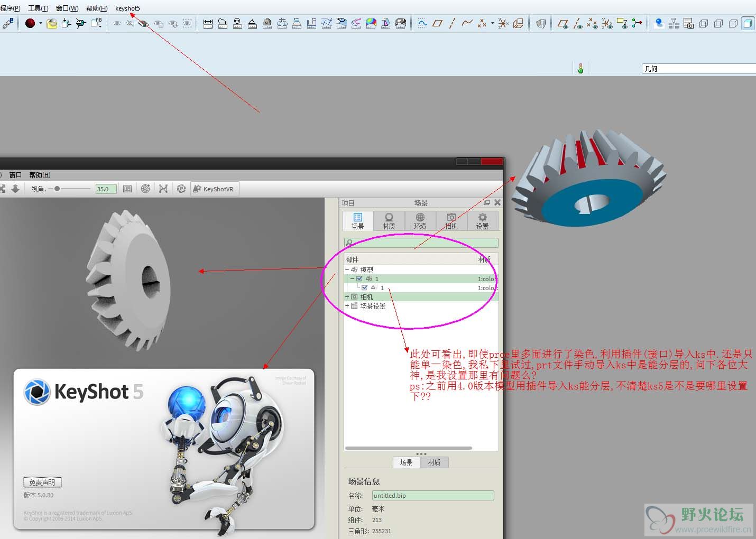Uncheck visibility of group 1 under 模型
This screenshot has height=539, width=756.
[359, 278]
